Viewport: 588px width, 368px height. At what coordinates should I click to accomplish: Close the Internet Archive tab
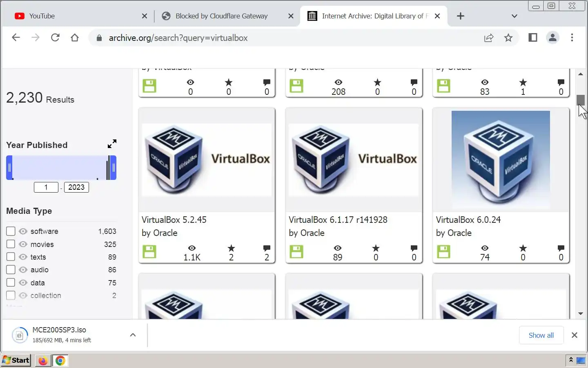(x=437, y=16)
